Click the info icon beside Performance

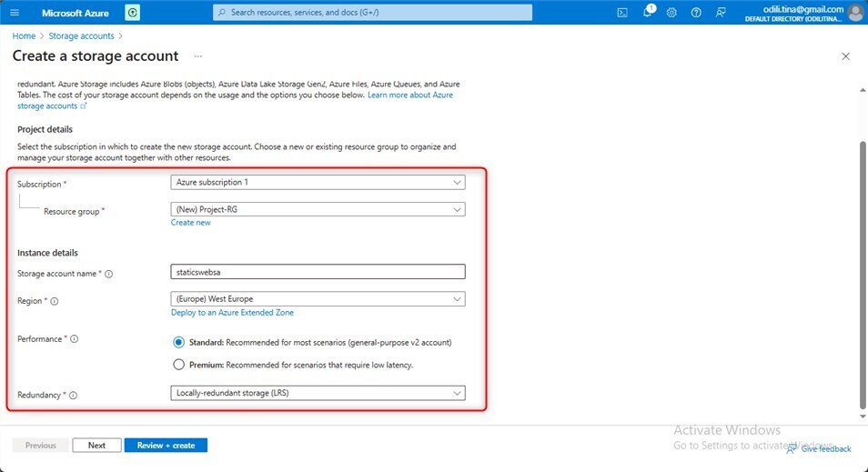75,338
